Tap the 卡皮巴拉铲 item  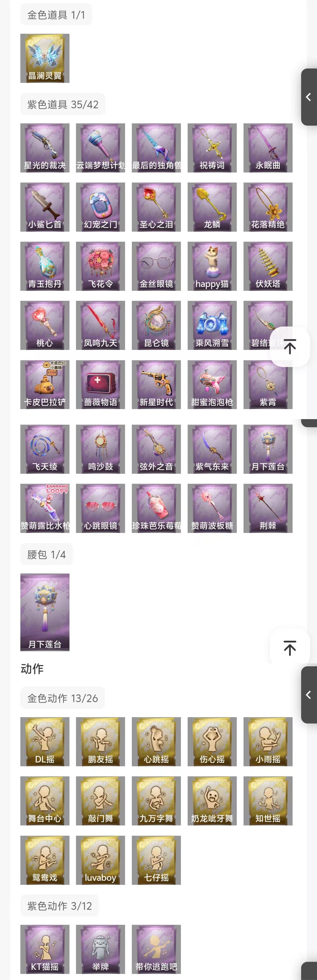[45, 385]
